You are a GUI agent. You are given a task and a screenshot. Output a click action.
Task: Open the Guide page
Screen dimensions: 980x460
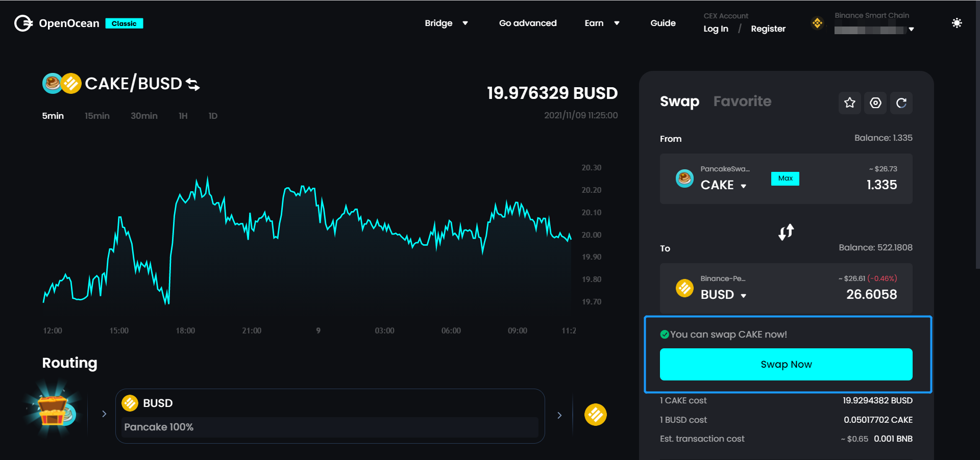[663, 23]
